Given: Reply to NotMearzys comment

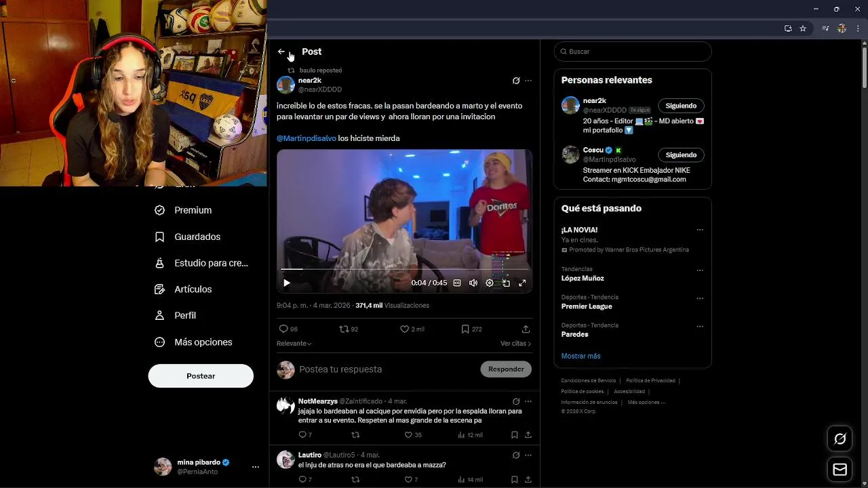Looking at the screenshot, I should (305, 435).
